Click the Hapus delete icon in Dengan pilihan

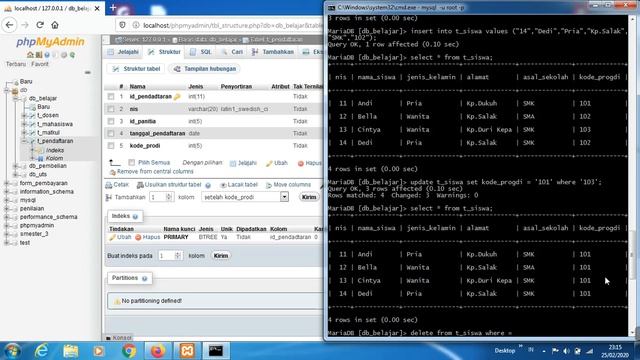pyautogui.click(x=301, y=163)
